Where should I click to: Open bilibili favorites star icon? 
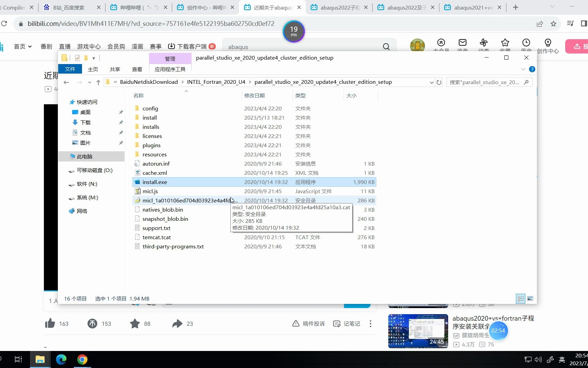pyautogui.click(x=505, y=43)
